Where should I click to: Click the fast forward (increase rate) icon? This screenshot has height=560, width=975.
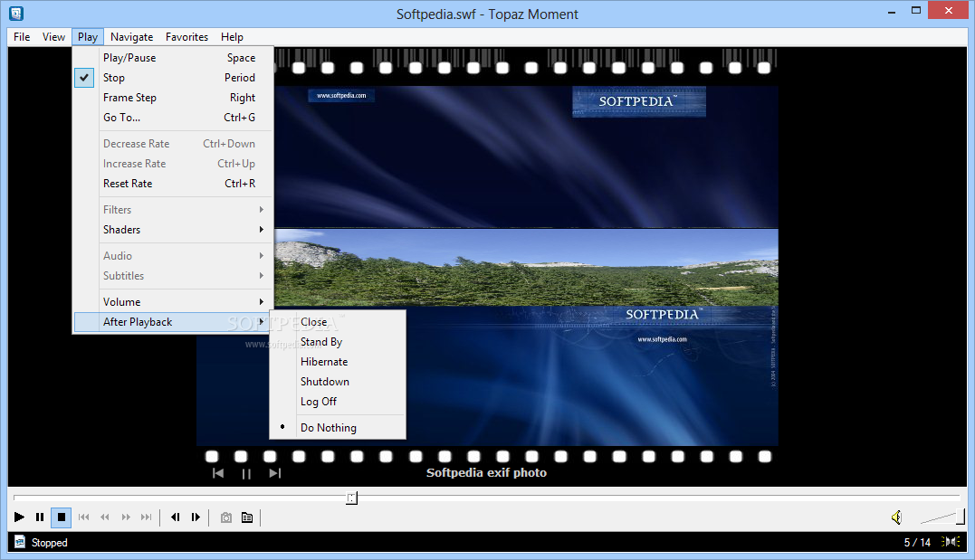coord(126,517)
